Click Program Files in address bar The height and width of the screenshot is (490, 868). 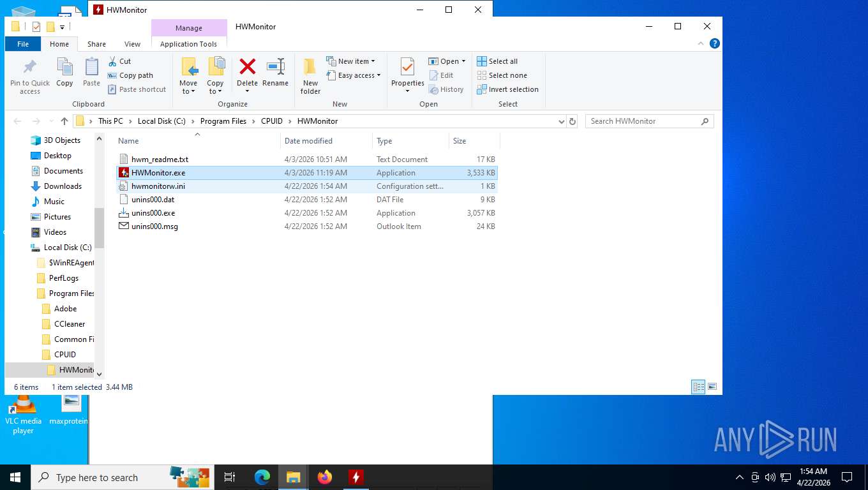point(223,121)
